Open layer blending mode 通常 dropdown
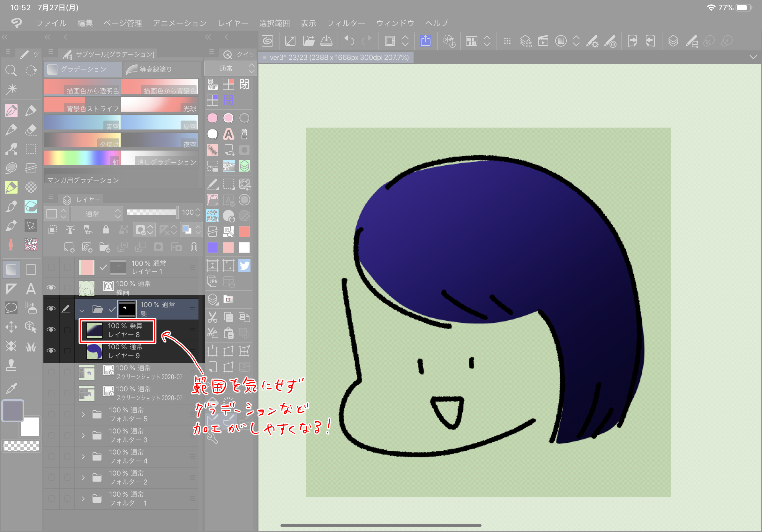The image size is (762, 532). 97,214
